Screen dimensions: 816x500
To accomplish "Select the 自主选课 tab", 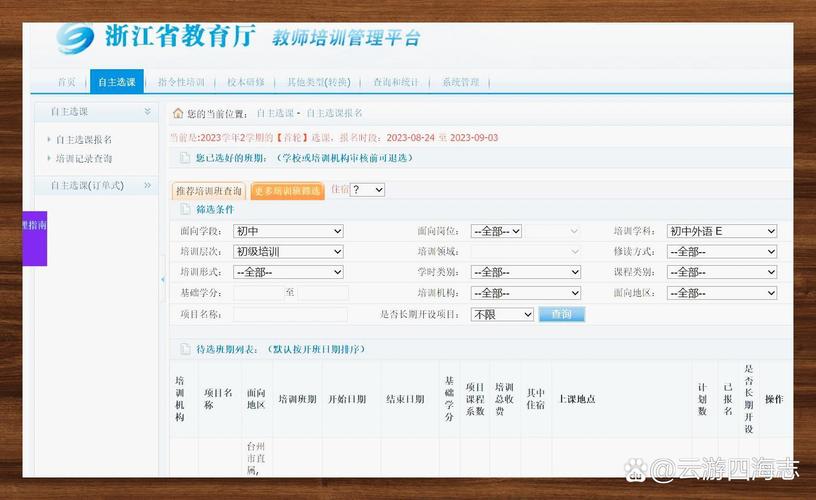I will 117,82.
